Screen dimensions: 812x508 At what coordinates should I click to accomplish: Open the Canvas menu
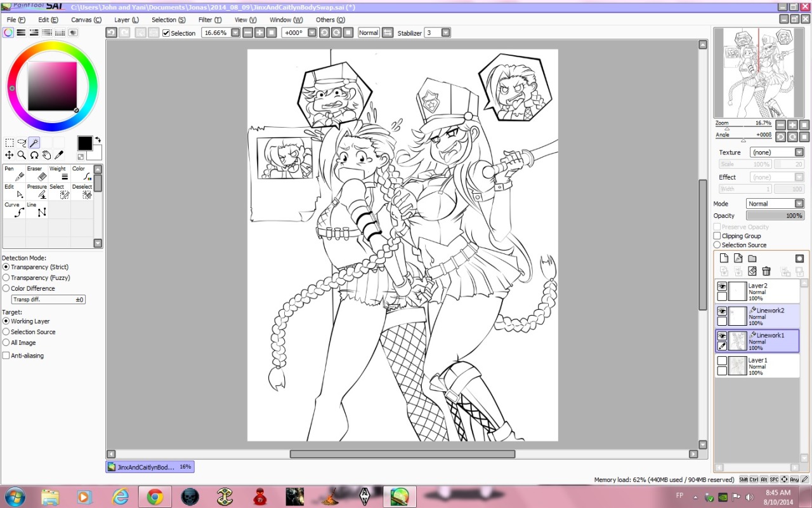point(86,20)
